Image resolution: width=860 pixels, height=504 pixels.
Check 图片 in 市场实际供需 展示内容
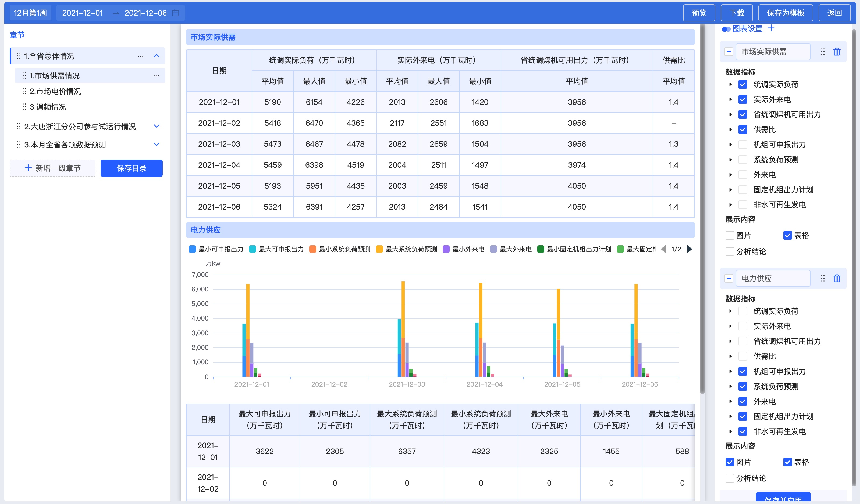[730, 235]
